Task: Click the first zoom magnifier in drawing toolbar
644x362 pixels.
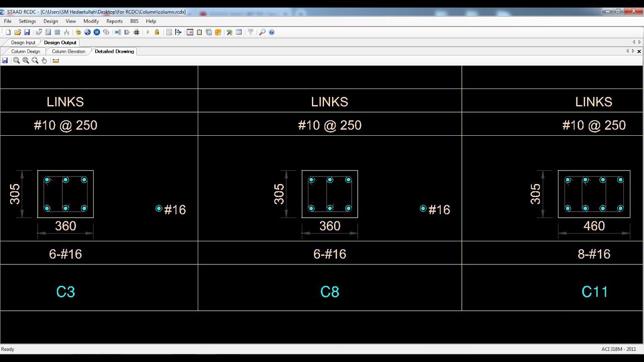Action: pos(16,60)
